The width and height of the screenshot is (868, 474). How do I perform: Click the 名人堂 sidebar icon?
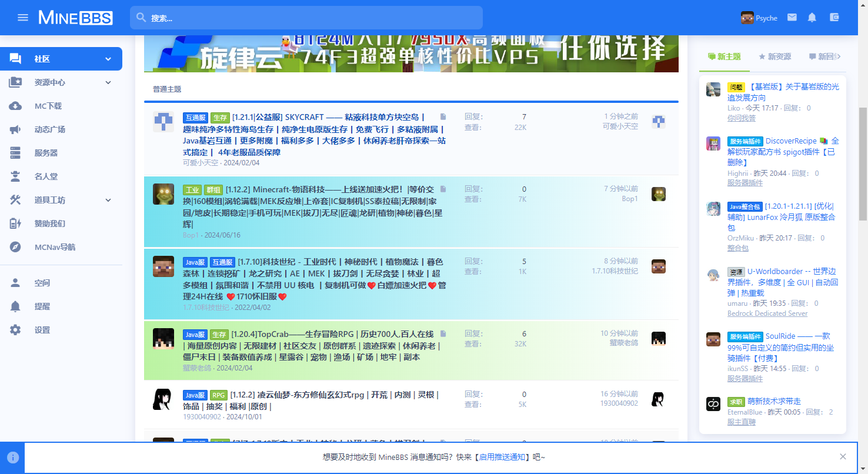point(15,176)
